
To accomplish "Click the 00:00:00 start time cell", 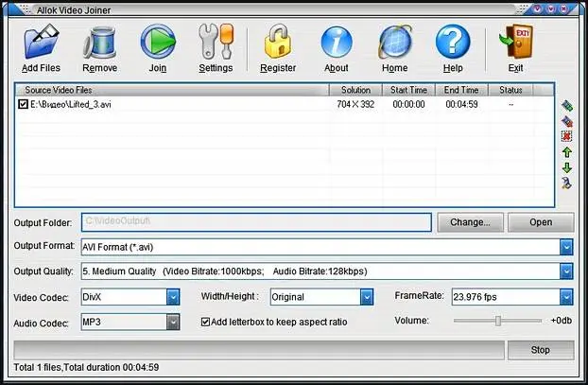I will point(408,104).
